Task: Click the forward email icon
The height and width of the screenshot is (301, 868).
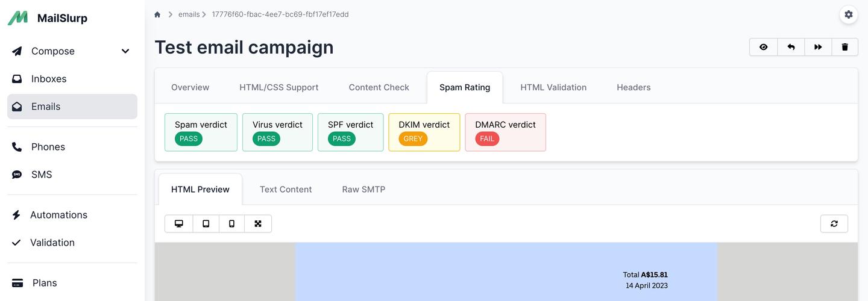Action: [818, 47]
